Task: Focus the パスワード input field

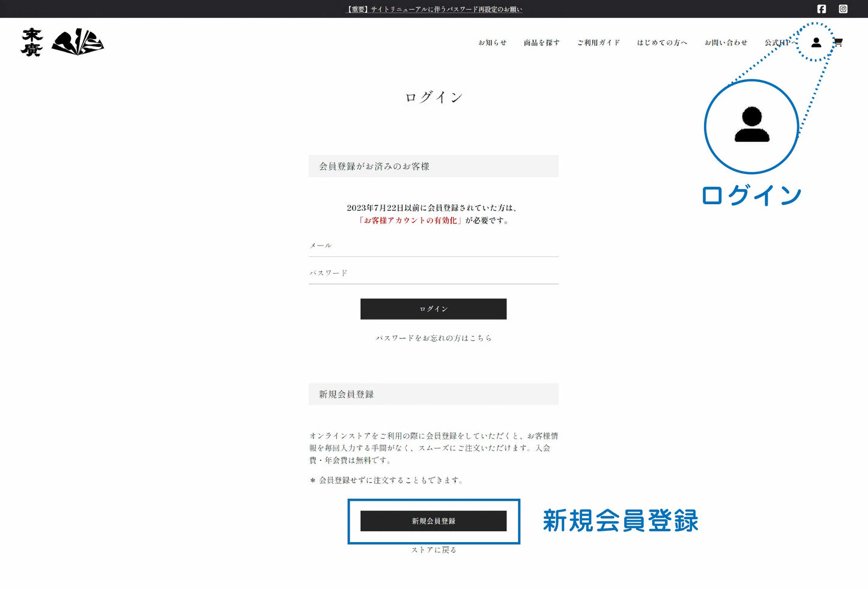Action: [433, 273]
